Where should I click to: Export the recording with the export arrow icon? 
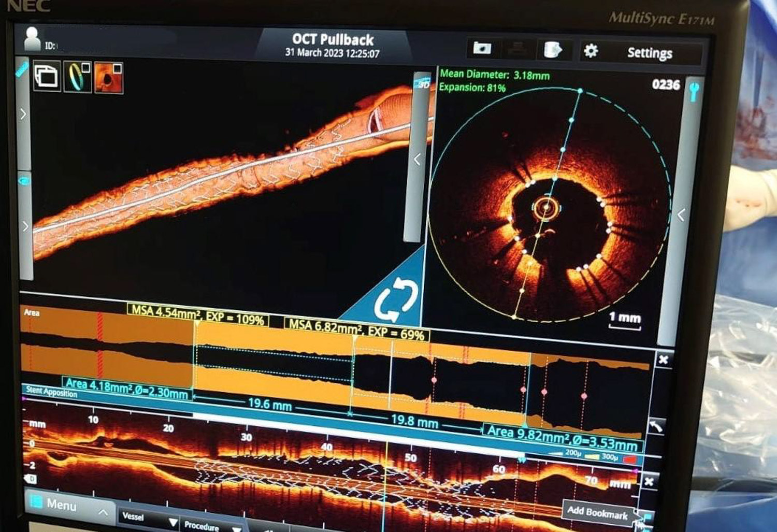[x=553, y=50]
